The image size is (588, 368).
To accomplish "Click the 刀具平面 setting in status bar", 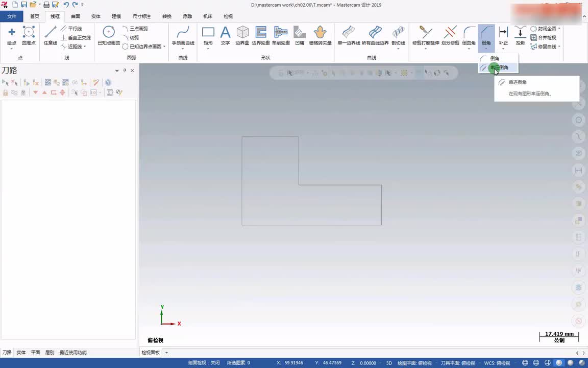I will [457, 363].
